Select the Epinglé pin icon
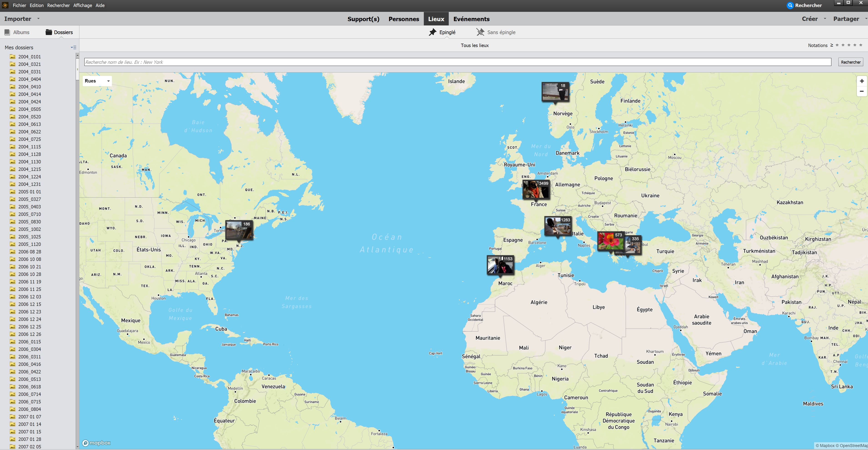The image size is (868, 450). (x=432, y=32)
